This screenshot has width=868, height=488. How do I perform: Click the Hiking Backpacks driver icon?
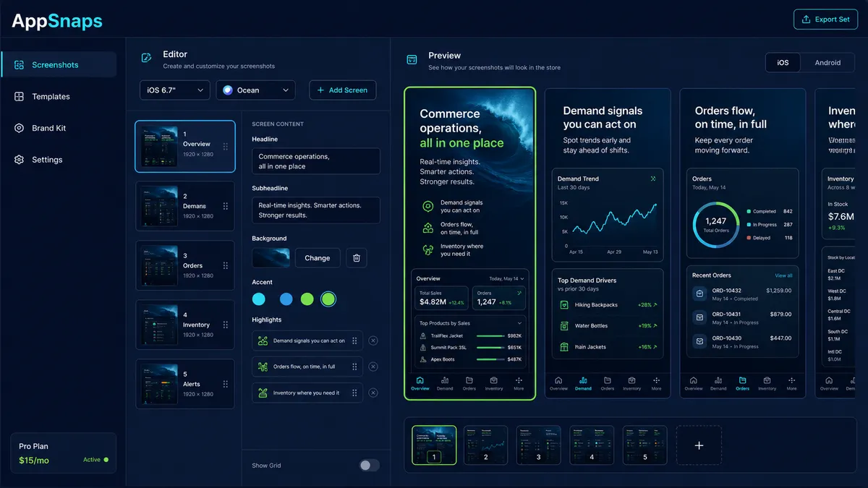pyautogui.click(x=564, y=305)
